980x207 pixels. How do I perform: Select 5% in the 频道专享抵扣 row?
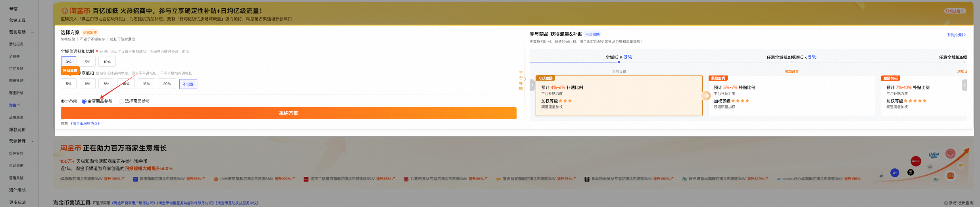pyautogui.click(x=69, y=84)
